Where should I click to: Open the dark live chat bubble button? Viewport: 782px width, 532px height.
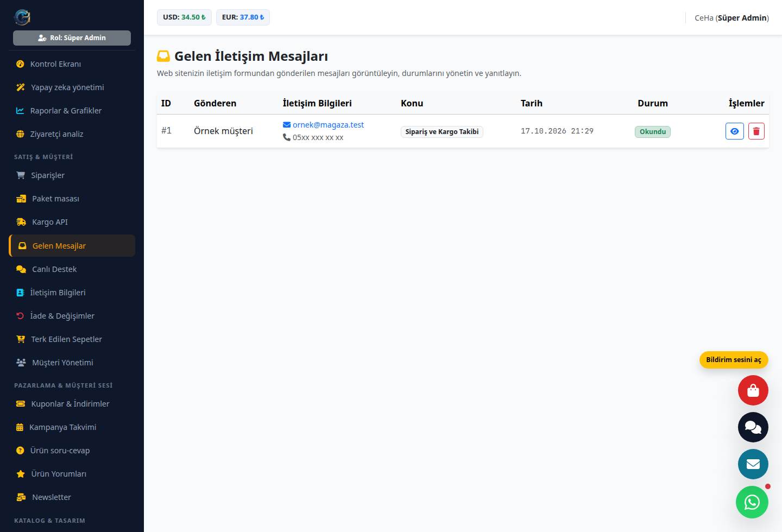(753, 427)
